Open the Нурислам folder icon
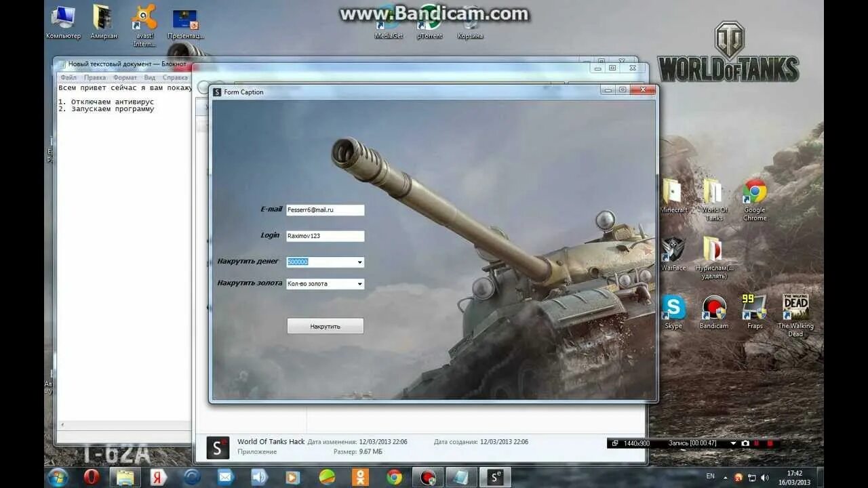Screen dimensions: 868x488 pos(715,258)
